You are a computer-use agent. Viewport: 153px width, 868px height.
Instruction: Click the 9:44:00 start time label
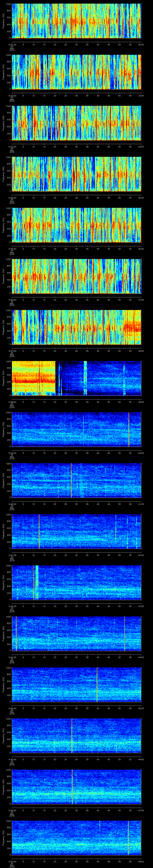point(12,708)
